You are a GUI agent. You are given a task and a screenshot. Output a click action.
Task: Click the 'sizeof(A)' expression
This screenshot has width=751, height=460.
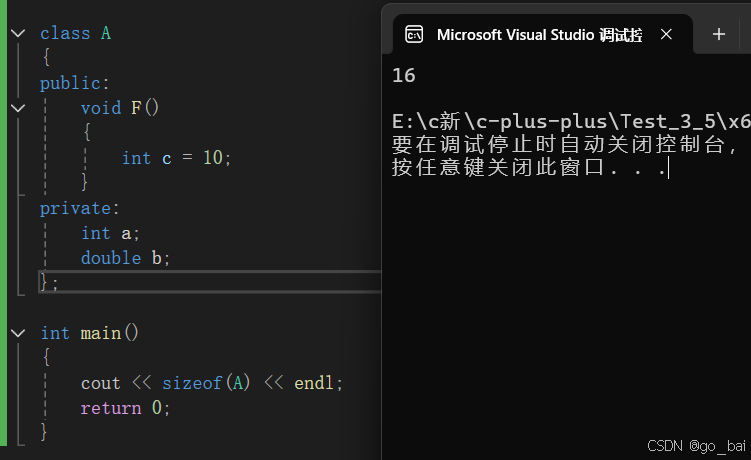(x=206, y=383)
